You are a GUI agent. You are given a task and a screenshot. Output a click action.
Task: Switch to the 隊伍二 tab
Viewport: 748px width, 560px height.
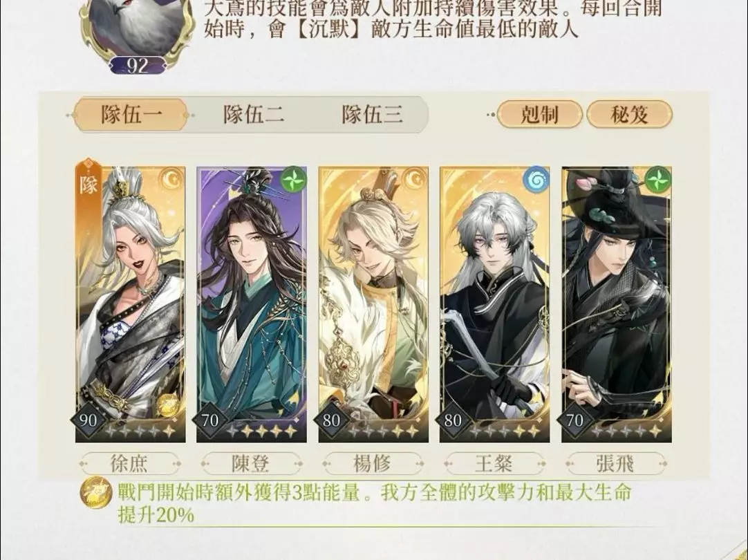coord(253,115)
